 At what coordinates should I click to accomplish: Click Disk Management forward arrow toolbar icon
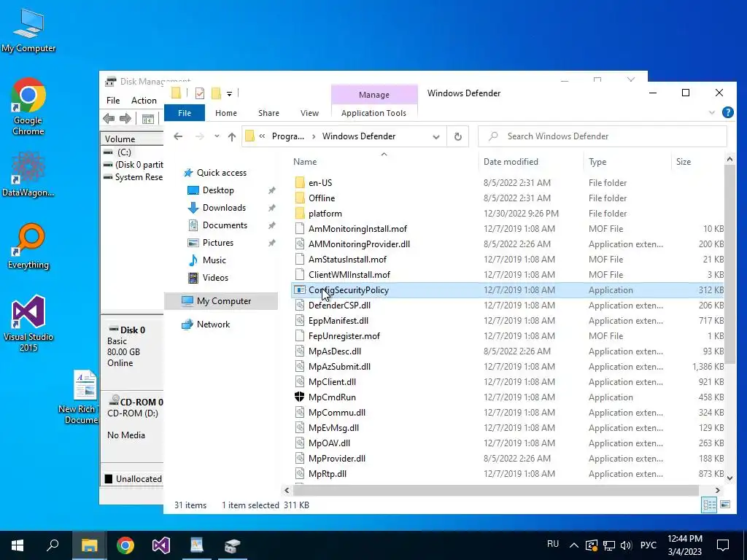pyautogui.click(x=125, y=119)
